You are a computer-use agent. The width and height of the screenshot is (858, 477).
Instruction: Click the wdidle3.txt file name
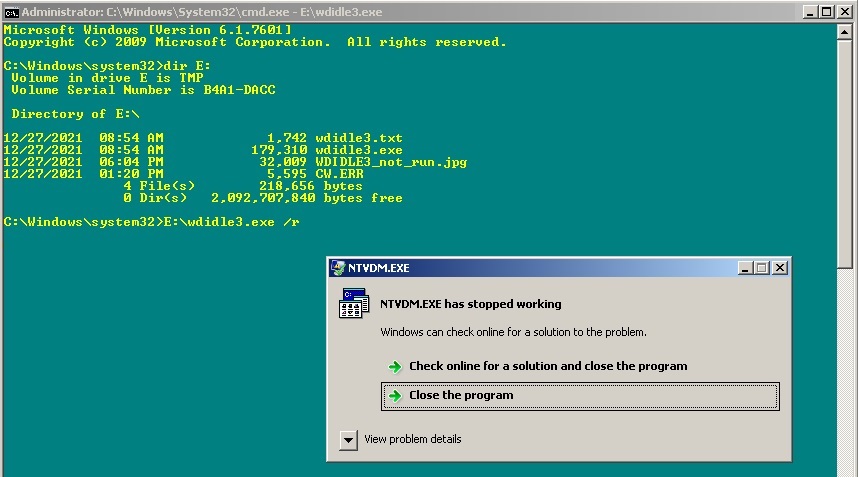[359, 138]
